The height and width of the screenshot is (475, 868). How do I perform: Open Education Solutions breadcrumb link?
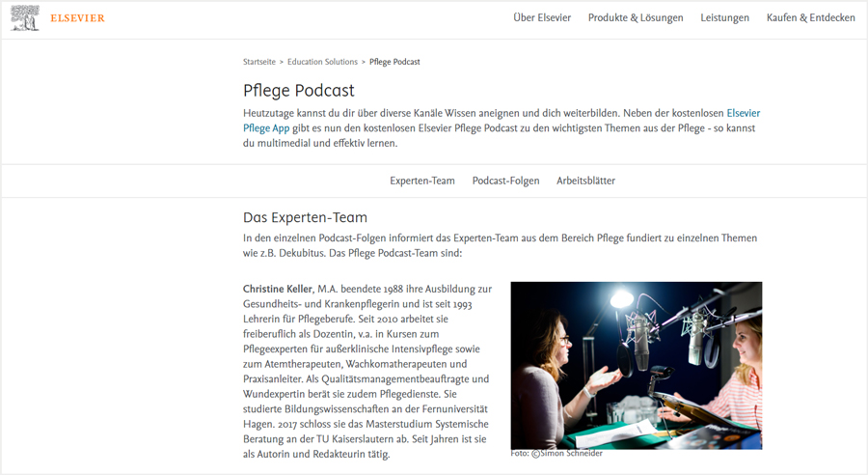[322, 62]
